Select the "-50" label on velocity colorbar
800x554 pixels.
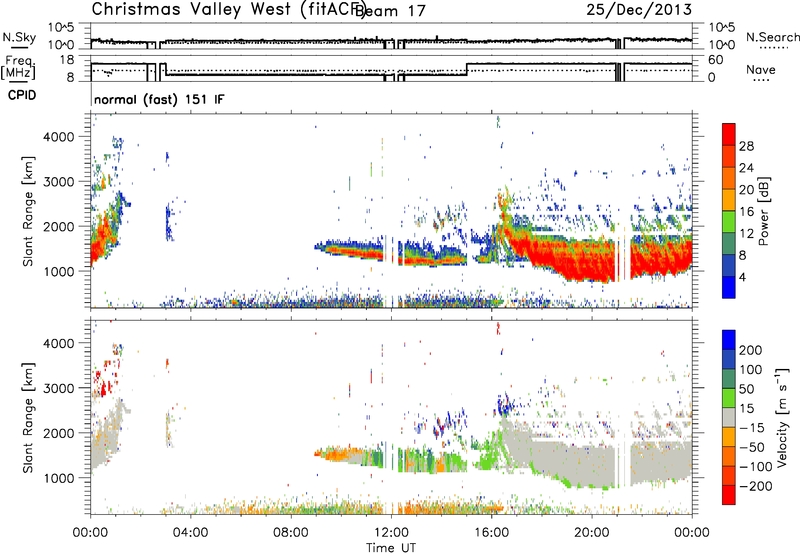[751, 447]
